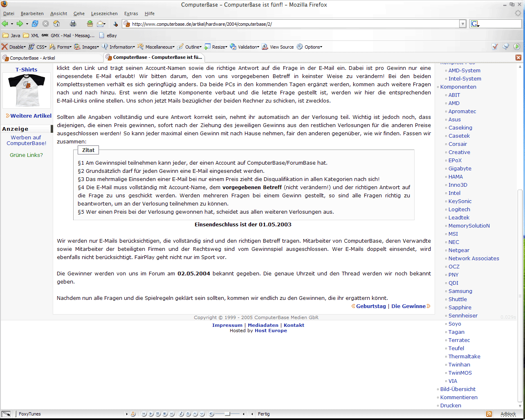The image size is (525, 420).
Task: Close the current tab with red X
Action: tap(518, 58)
